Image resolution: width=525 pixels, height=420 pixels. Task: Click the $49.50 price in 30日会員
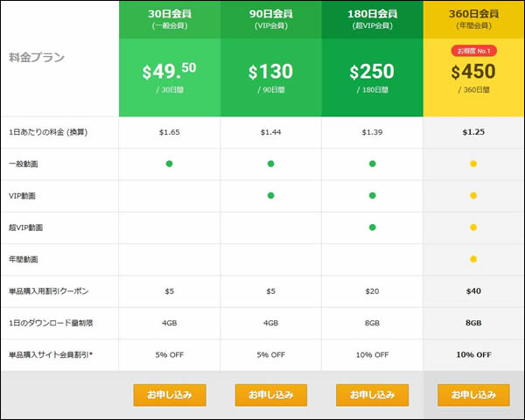[x=170, y=71]
